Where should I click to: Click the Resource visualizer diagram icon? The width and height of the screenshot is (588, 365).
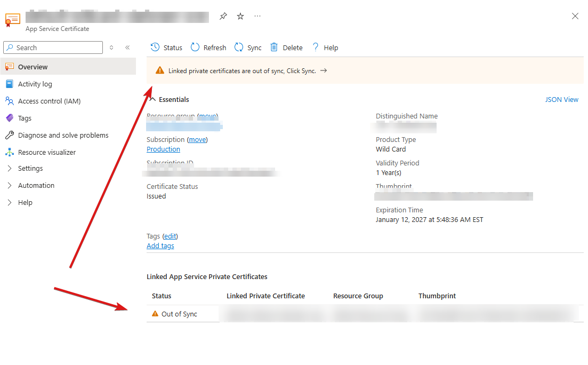pos(10,153)
